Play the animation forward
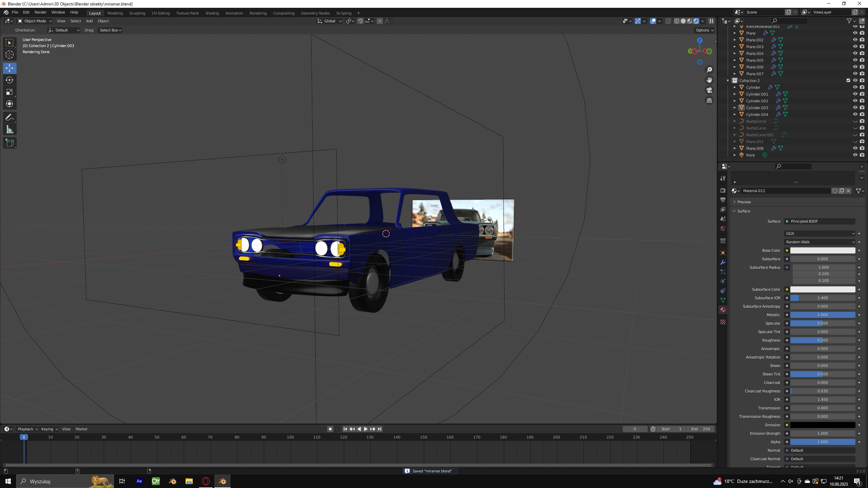868x488 pixels. click(366, 429)
